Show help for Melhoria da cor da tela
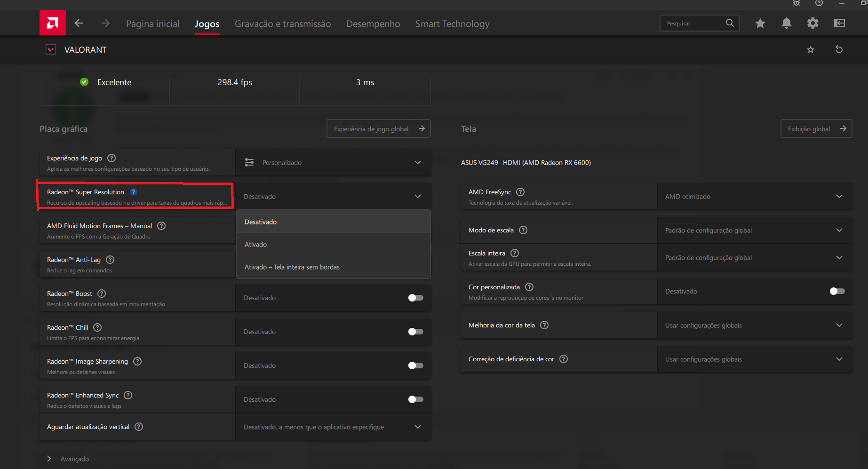The image size is (868, 469). pos(544,325)
